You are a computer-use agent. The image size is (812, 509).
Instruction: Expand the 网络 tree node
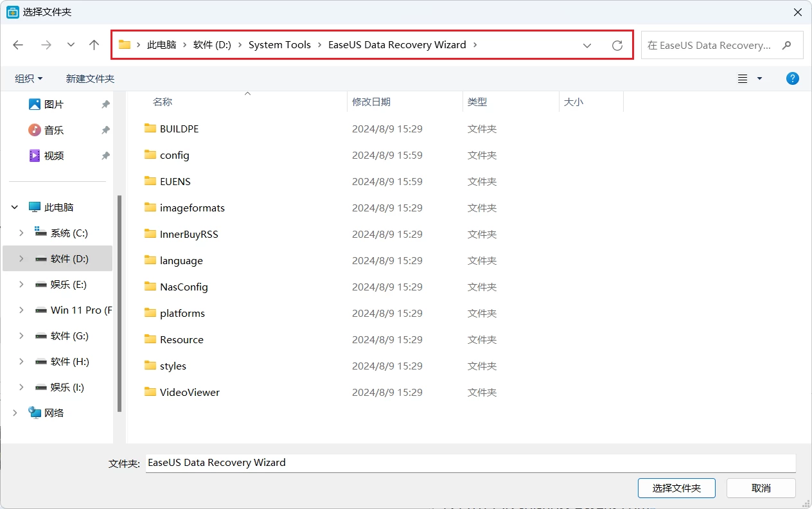pos(15,413)
